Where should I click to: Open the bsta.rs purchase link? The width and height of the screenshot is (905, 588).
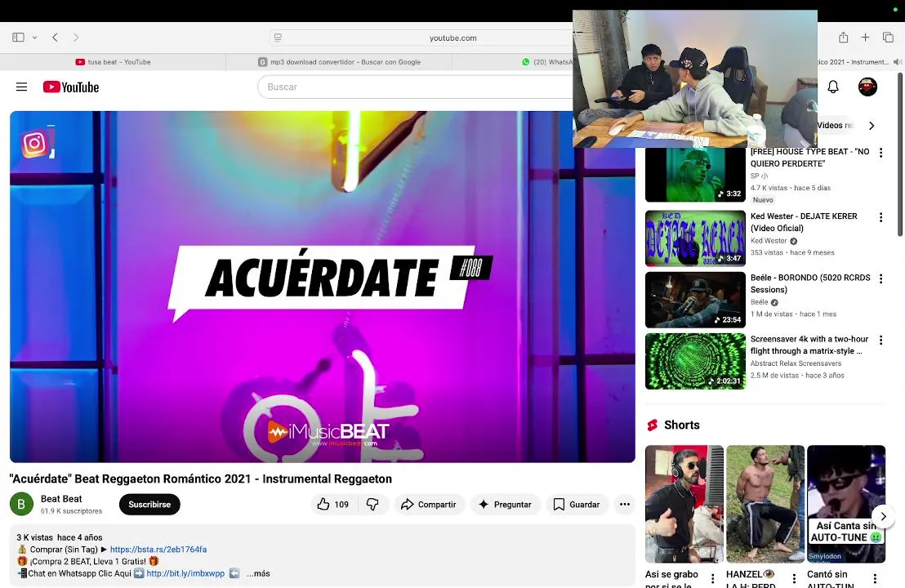(158, 550)
